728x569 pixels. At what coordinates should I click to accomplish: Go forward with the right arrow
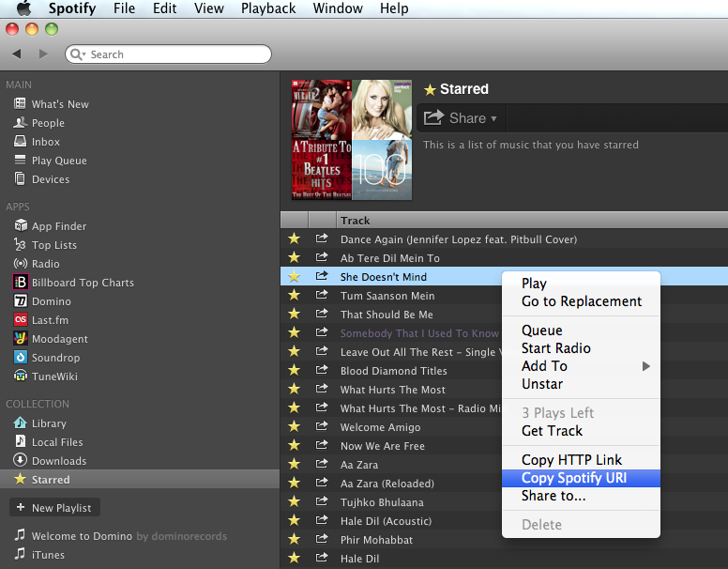[43, 54]
